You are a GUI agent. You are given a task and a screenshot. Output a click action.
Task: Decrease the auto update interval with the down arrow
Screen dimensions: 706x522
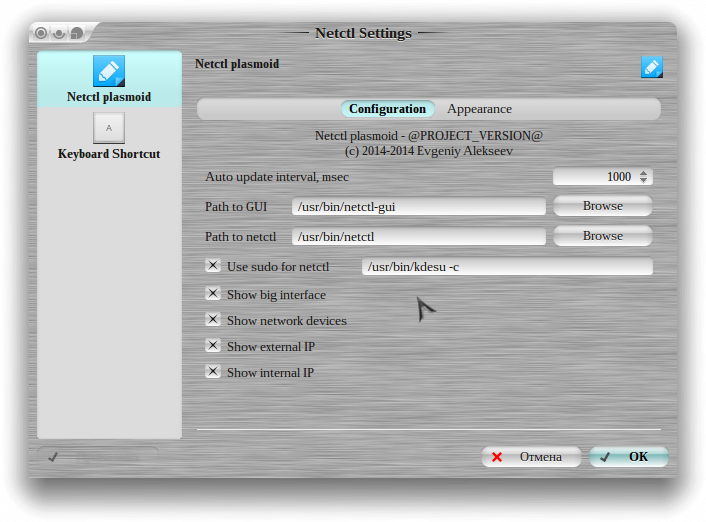pyautogui.click(x=643, y=181)
